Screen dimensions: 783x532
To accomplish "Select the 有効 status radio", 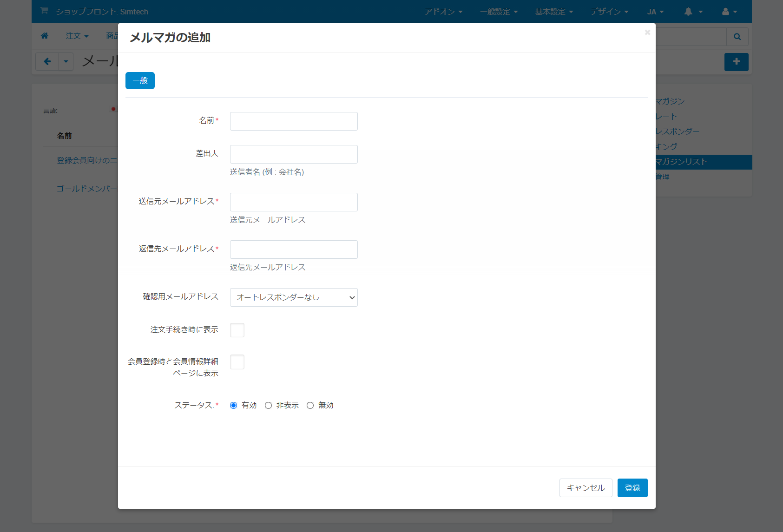I will point(233,406).
